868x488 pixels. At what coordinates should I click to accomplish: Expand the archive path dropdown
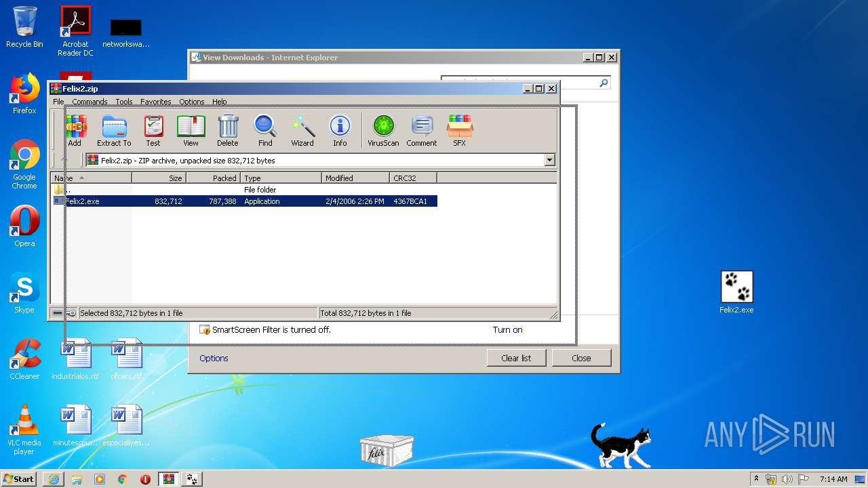click(x=549, y=161)
